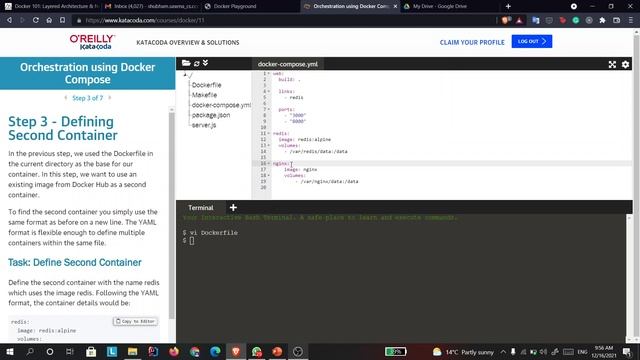This screenshot has width=640, height=360.
Task: Open weather widget 14°C Partly sunny
Action: click(463, 351)
